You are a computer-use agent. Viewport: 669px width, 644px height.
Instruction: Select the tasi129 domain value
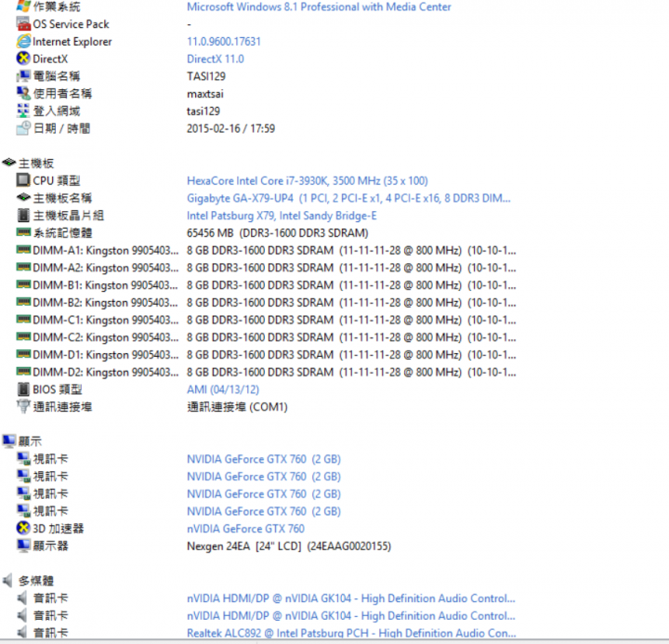[203, 111]
